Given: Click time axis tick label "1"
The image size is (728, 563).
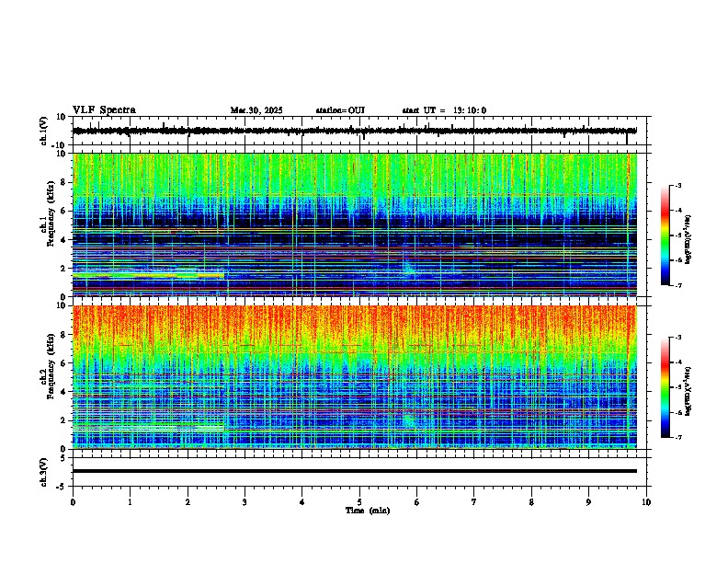Looking at the screenshot, I should (x=130, y=502).
